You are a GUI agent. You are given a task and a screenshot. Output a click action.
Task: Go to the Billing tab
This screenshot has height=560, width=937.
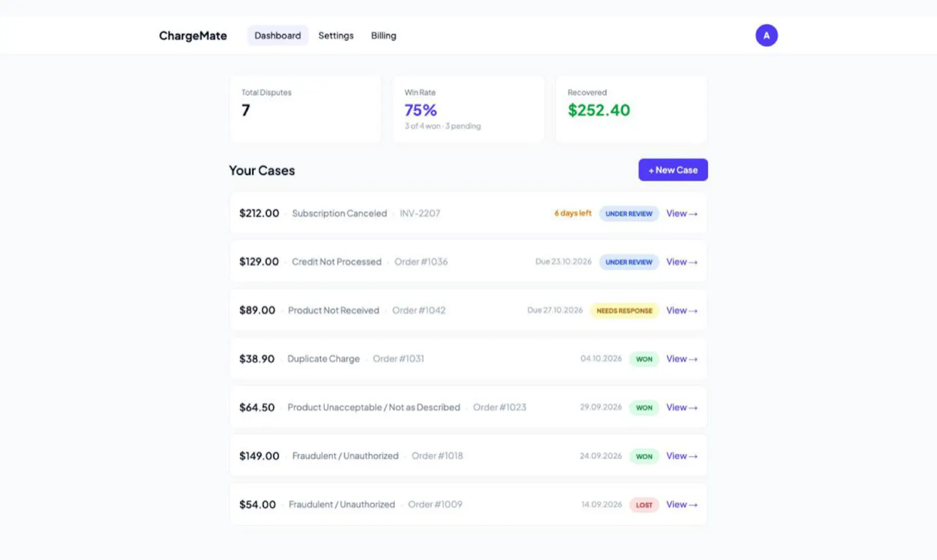pos(384,36)
